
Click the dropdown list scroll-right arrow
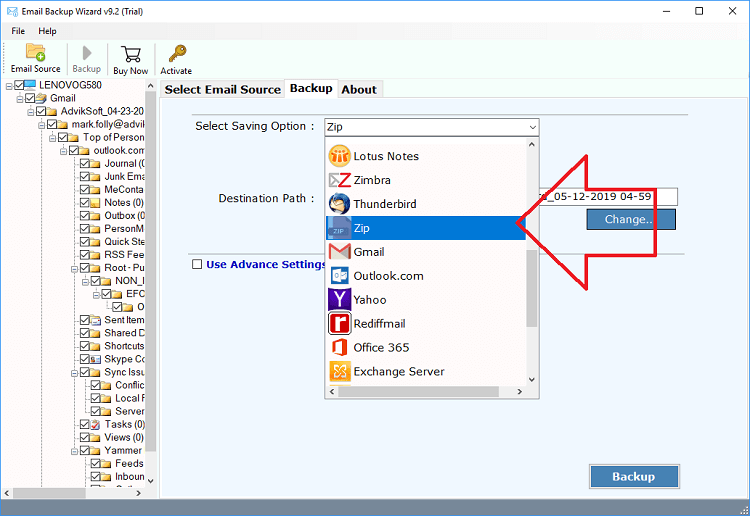coord(520,392)
